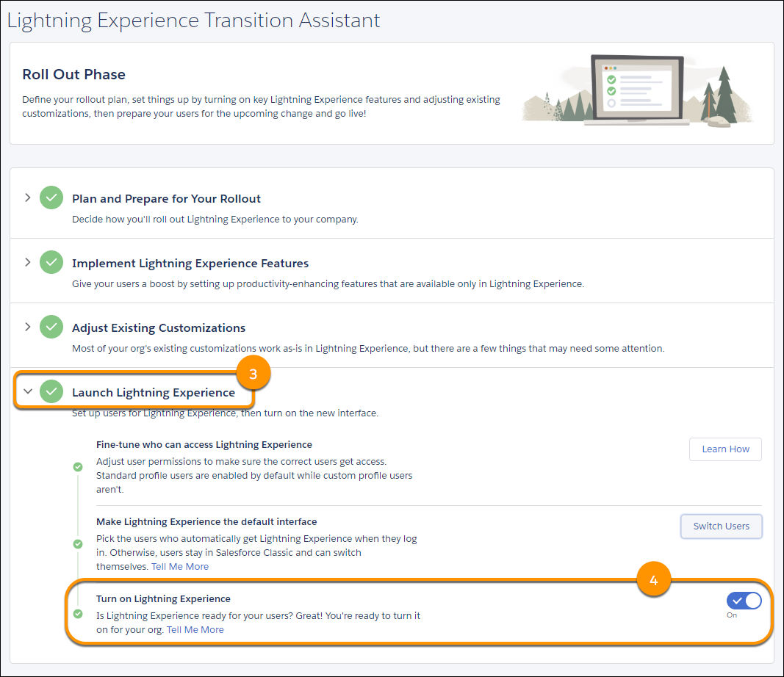Viewport: 784px width, 677px height.
Task: Expand the Adjust Existing Customizations section
Action: 27,327
